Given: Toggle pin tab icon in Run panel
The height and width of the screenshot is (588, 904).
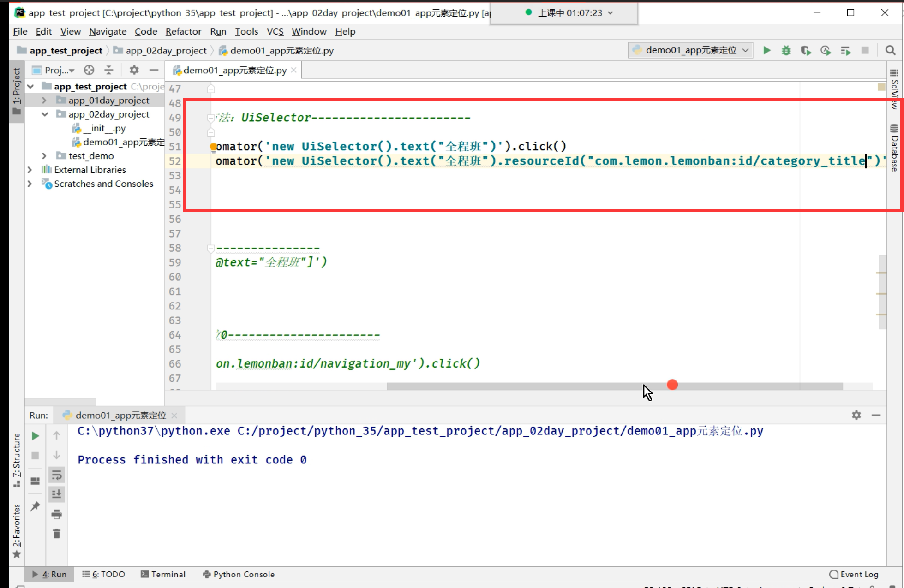Looking at the screenshot, I should [x=35, y=506].
